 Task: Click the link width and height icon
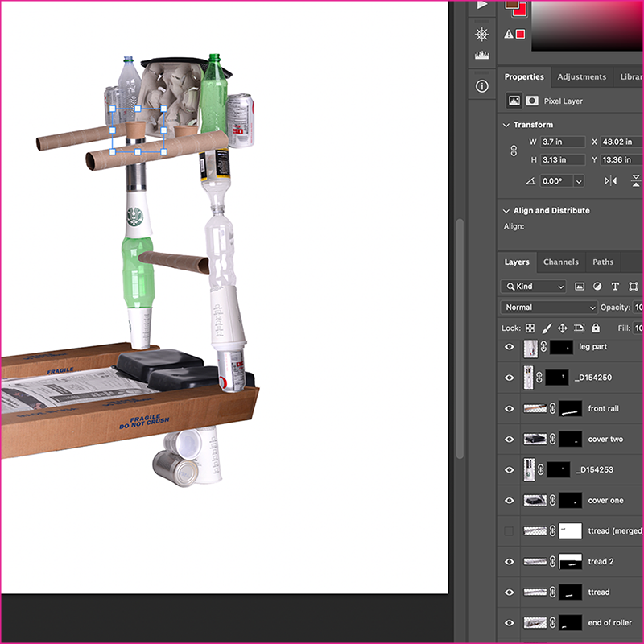click(514, 151)
